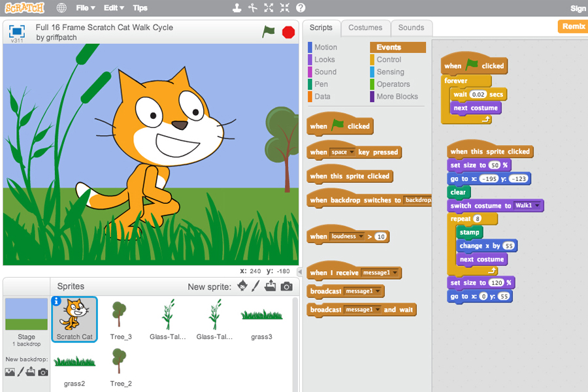This screenshot has height=392, width=588.
Task: Open block help question mark tool
Action: pos(301,8)
